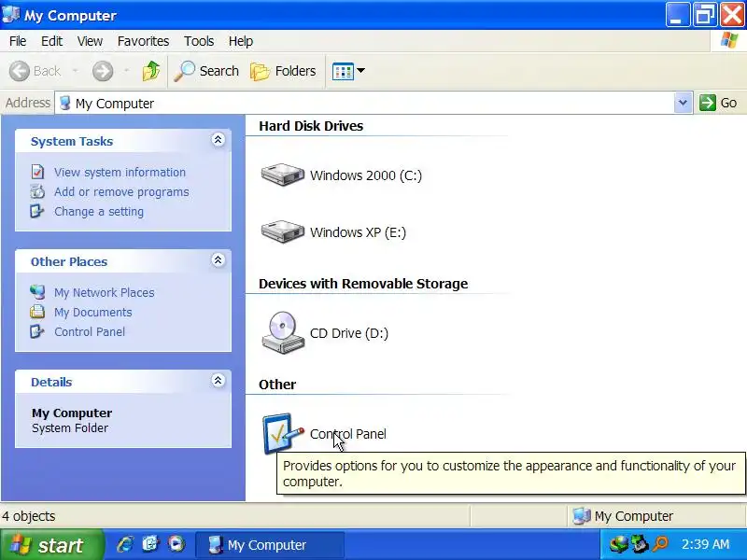Open the Views dropdown arrow

pos(361,71)
